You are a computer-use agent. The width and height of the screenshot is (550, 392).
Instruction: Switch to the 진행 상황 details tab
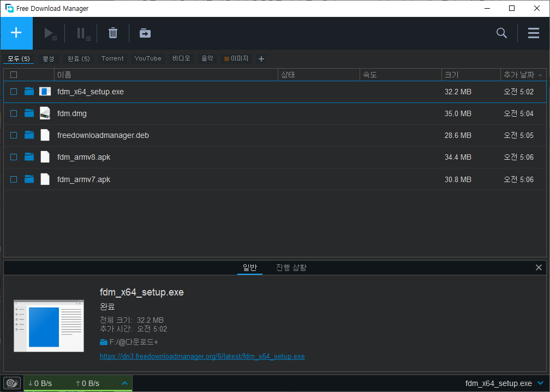[291, 268]
